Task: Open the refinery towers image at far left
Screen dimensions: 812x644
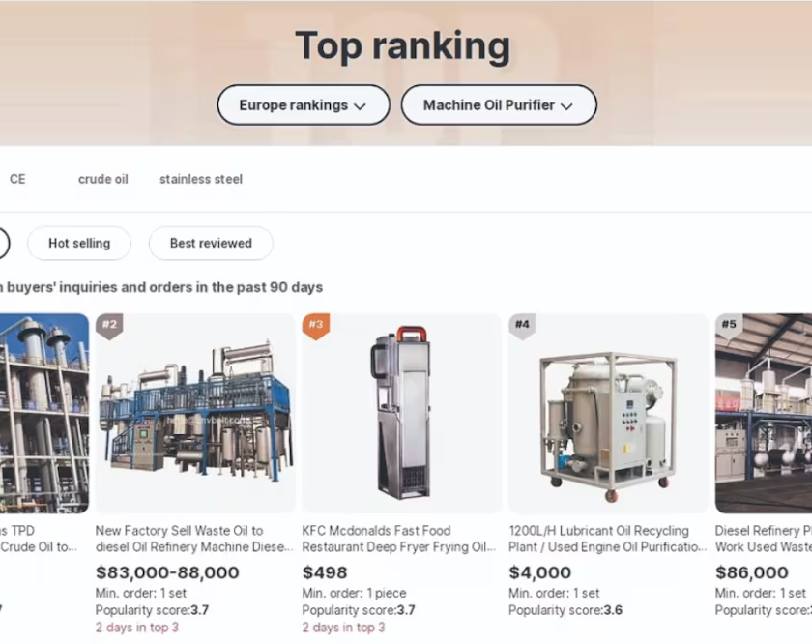Action: tap(44, 414)
